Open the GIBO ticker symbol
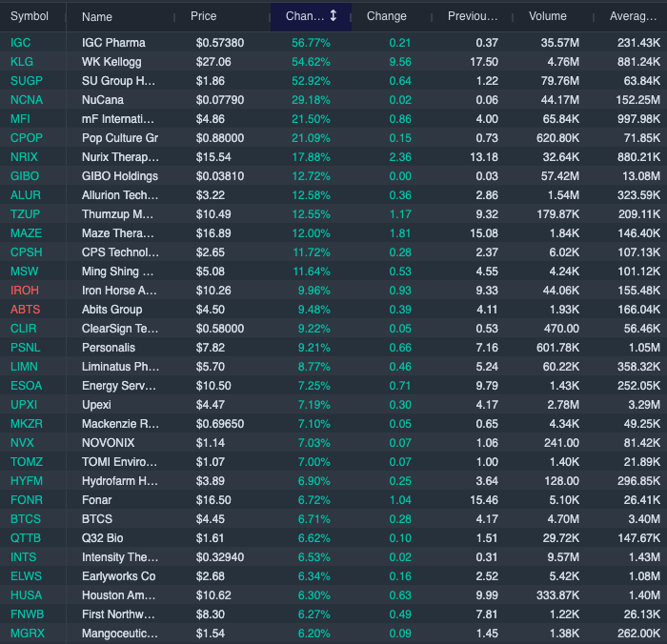The height and width of the screenshot is (644, 667). [25, 176]
